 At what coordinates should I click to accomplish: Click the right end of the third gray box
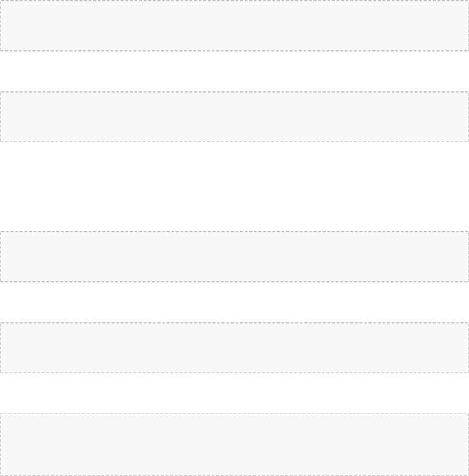pyautogui.click(x=467, y=257)
